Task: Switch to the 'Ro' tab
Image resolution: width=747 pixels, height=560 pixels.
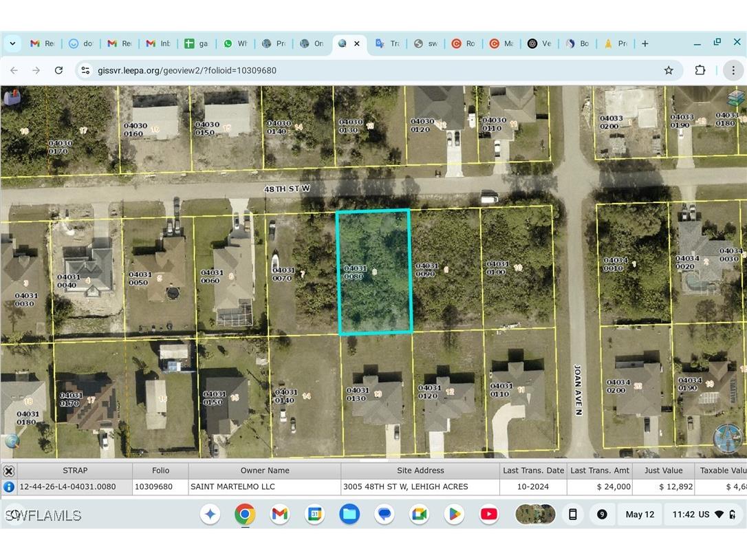Action: pos(464,43)
